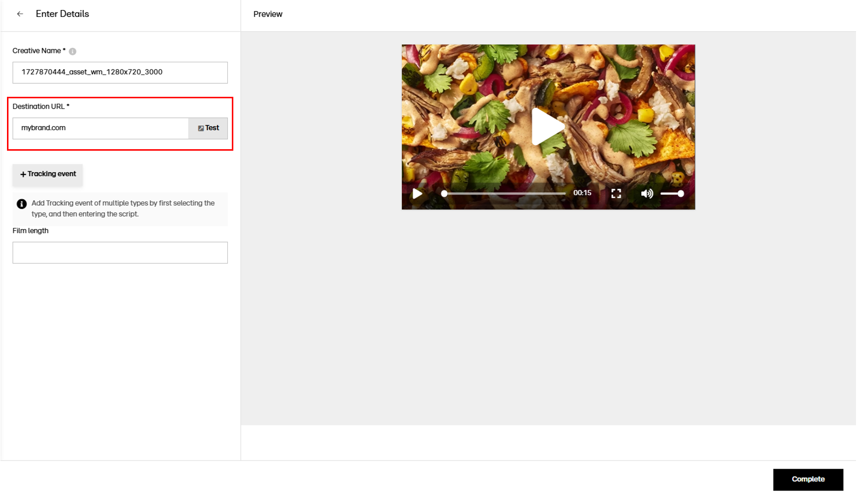The width and height of the screenshot is (868, 494).
Task: Focus the Creative Name text field
Action: (x=120, y=72)
